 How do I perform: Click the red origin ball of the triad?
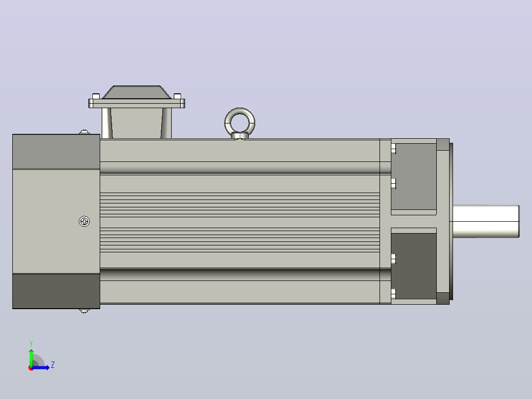click(31, 368)
